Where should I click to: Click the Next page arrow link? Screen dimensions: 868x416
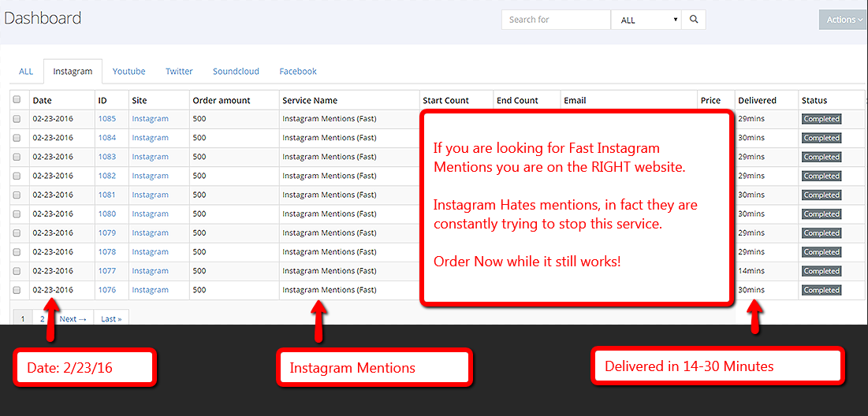point(73,319)
